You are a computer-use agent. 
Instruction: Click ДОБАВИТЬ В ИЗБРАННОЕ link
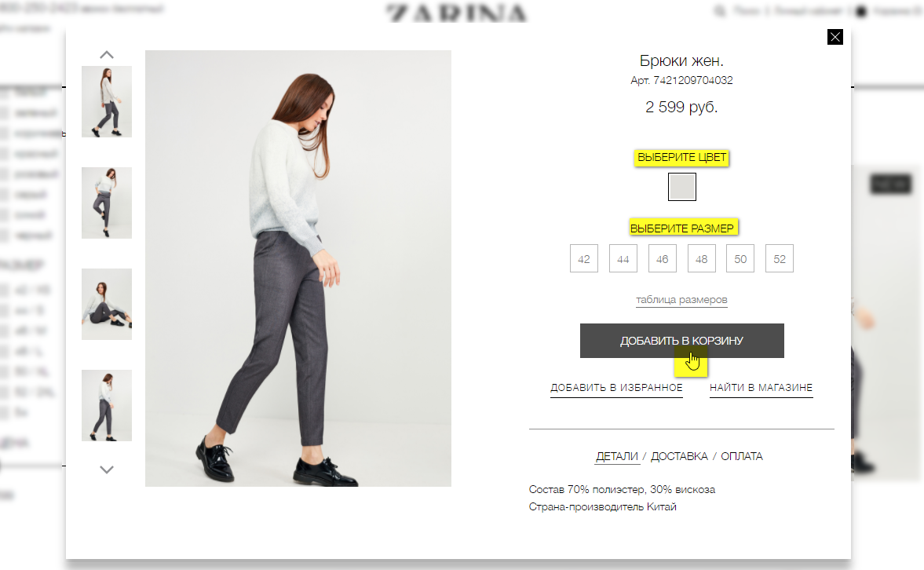tap(616, 388)
